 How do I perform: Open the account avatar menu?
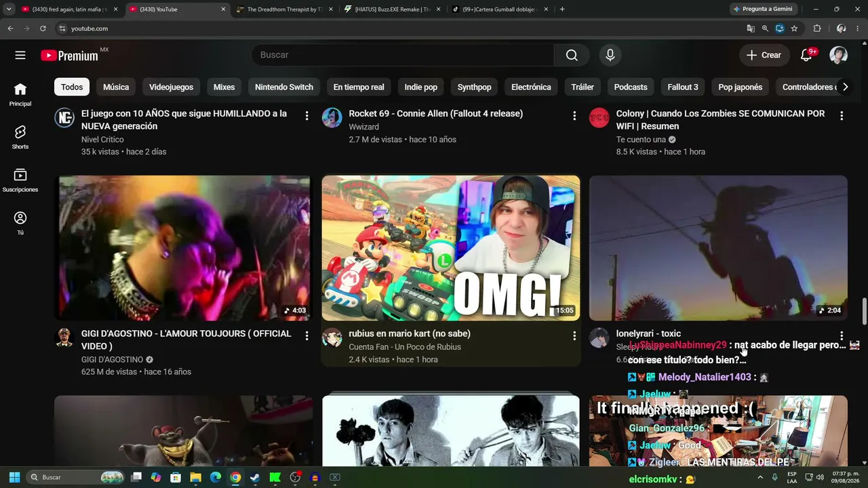[x=839, y=55]
